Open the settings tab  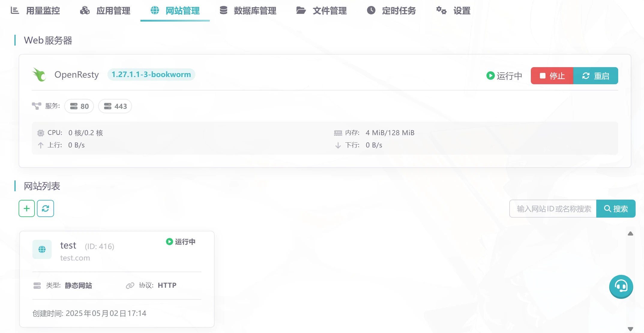[453, 11]
